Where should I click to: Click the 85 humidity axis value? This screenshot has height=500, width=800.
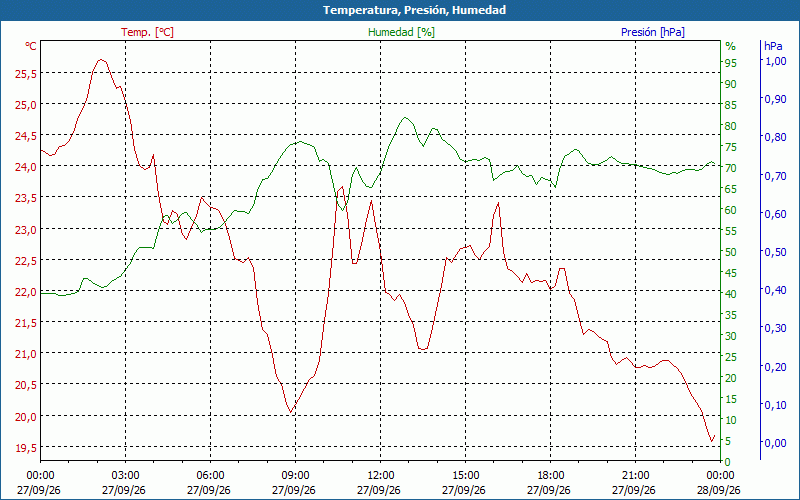point(731,105)
